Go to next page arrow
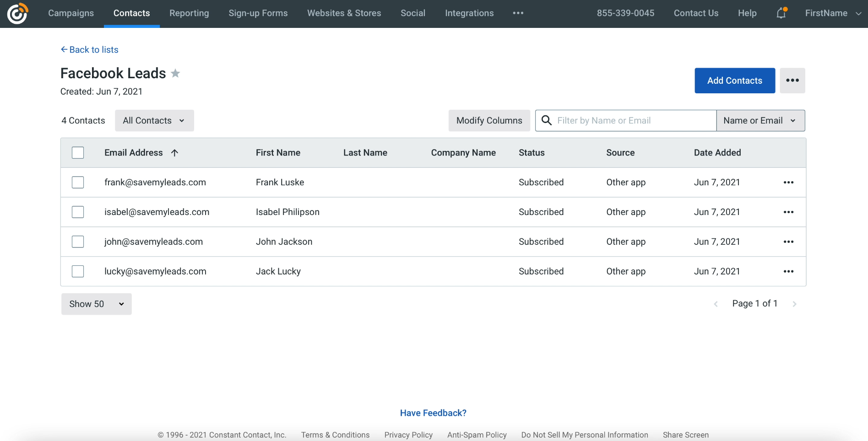The width and height of the screenshot is (868, 441). (795, 304)
